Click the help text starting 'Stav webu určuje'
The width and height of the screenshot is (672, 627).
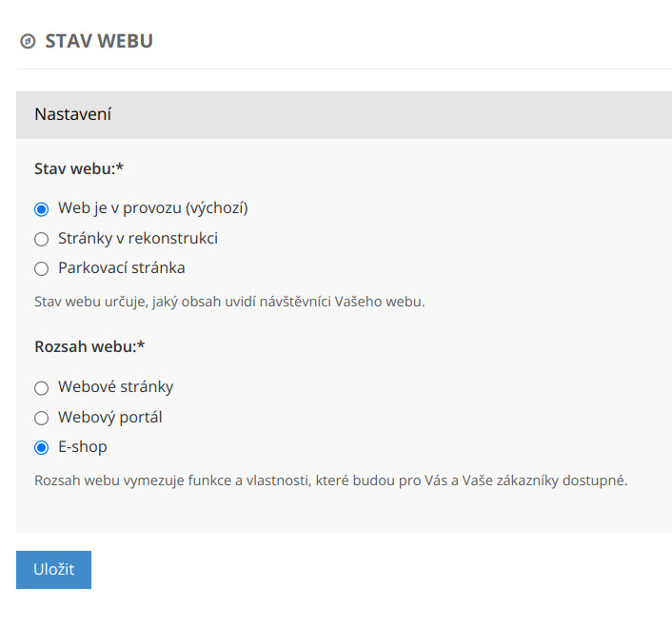tap(228, 302)
